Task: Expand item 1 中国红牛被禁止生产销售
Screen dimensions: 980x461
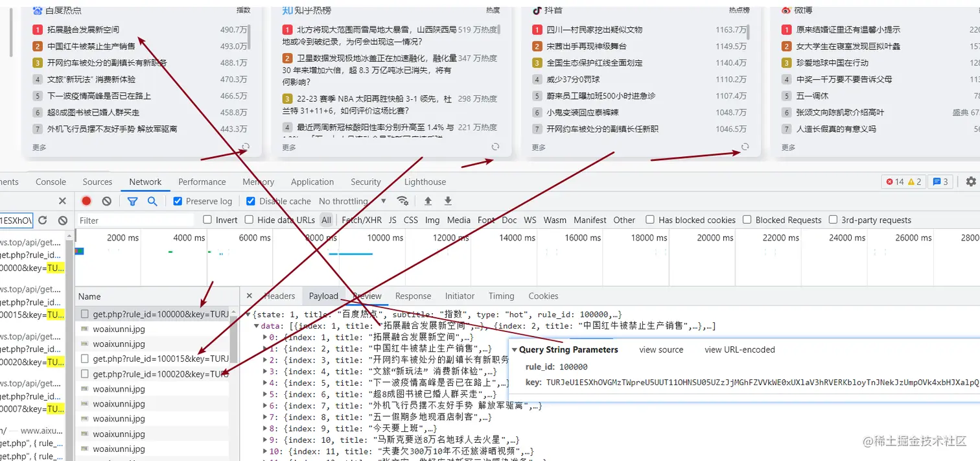Action: (265, 349)
